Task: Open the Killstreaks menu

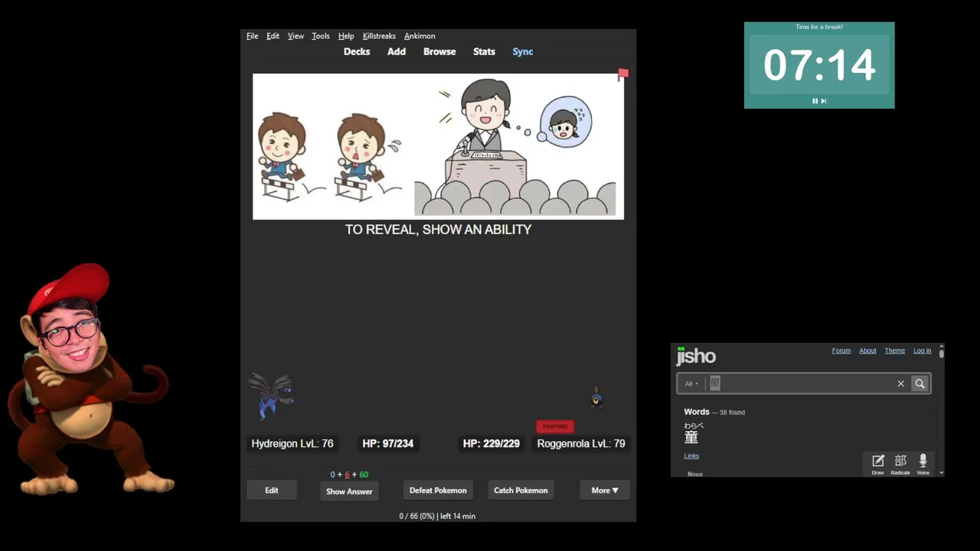Action: (x=379, y=36)
